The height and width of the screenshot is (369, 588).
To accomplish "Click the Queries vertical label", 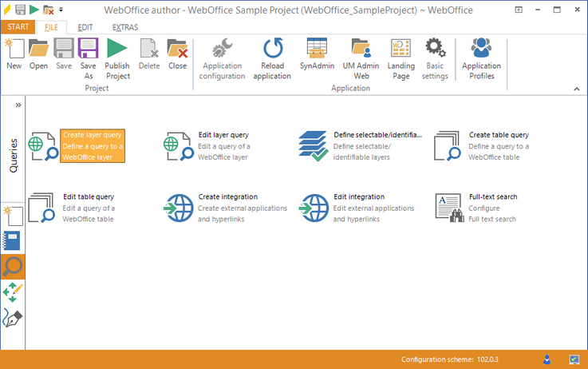I will (14, 156).
